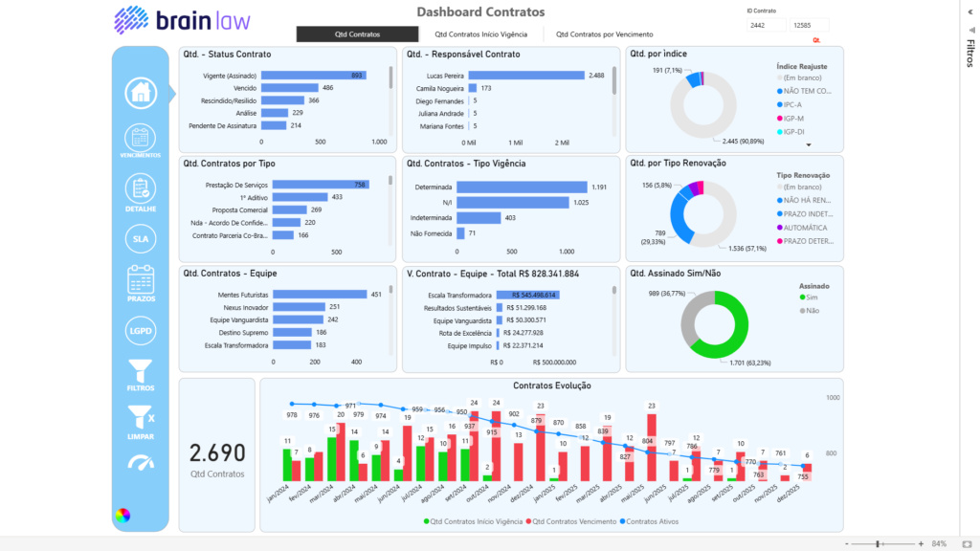The height and width of the screenshot is (551, 980).
Task: Click the Prestação De Serviços bar
Action: click(x=321, y=185)
